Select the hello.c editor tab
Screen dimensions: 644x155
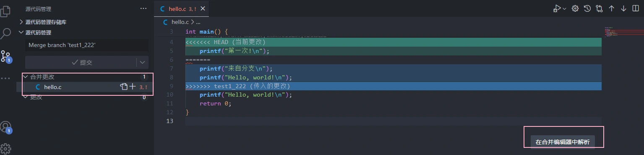[181, 8]
